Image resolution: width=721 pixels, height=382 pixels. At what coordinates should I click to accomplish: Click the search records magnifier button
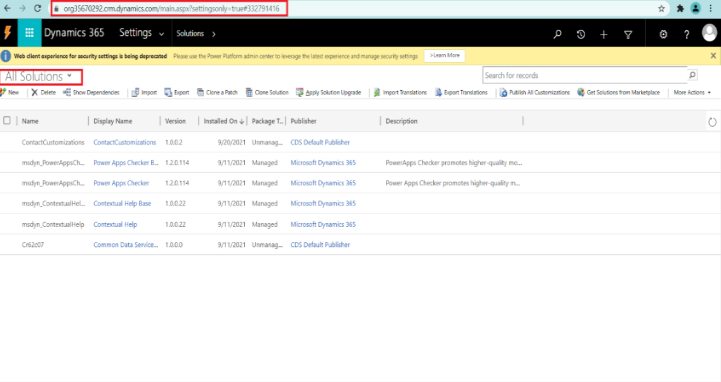click(692, 75)
